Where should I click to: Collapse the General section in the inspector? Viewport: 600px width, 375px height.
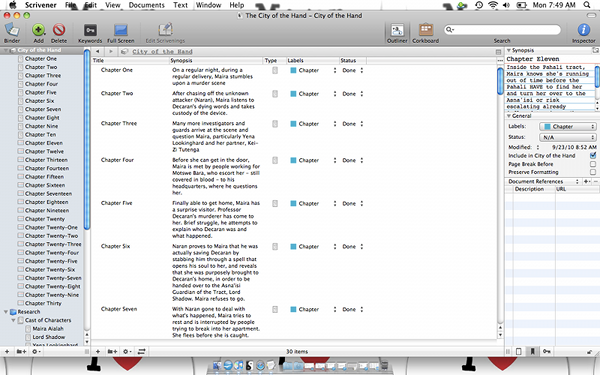[x=509, y=116]
